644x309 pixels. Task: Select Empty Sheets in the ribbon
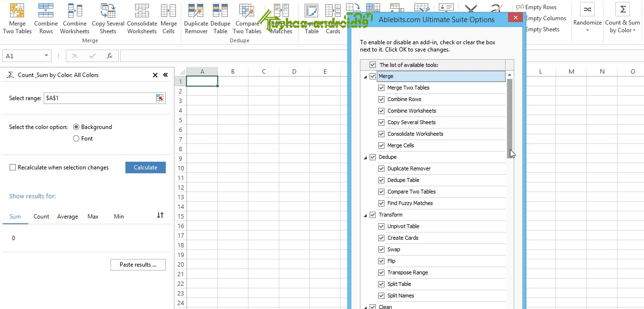[x=542, y=29]
